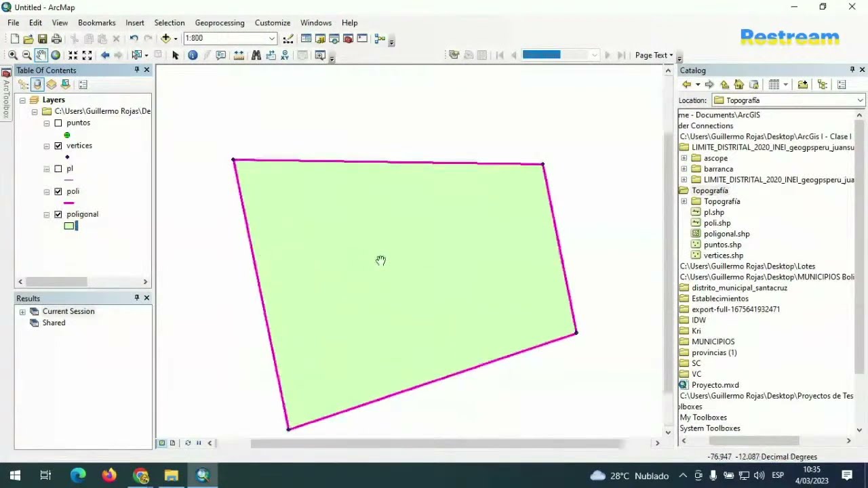Zoom to Full Extent globe
The image size is (868, 488).
(x=56, y=55)
